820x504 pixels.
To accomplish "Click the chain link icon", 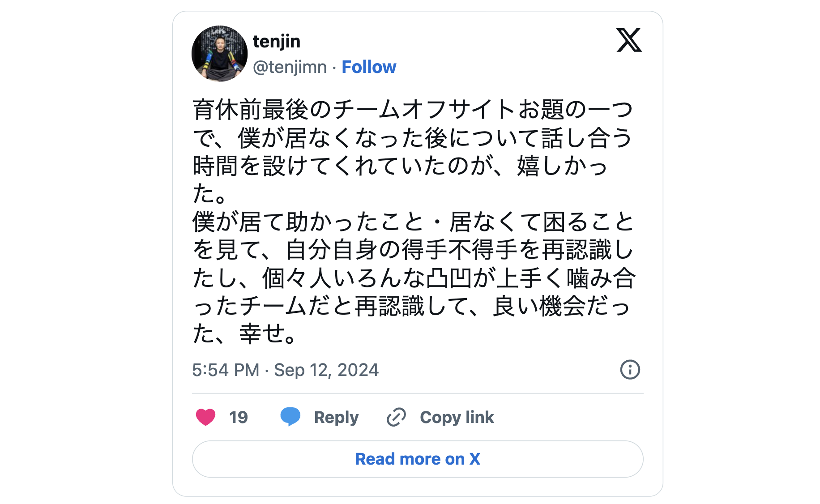I will [396, 417].
